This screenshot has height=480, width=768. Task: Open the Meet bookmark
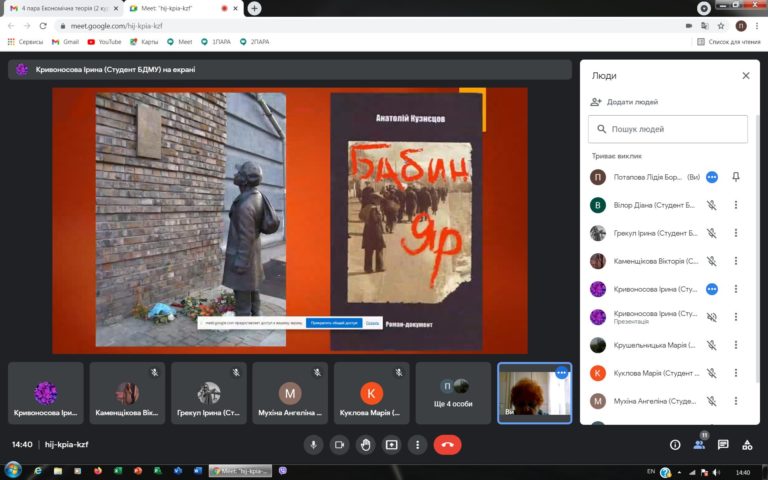click(x=180, y=42)
